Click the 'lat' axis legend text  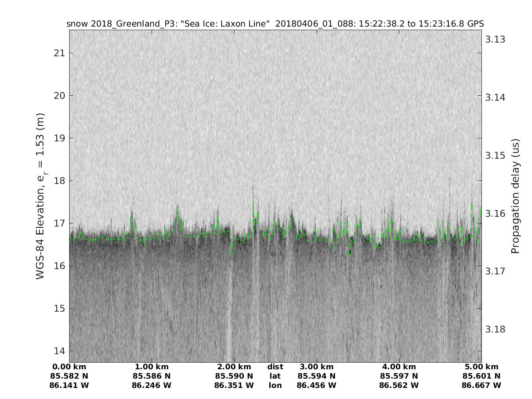275,376
